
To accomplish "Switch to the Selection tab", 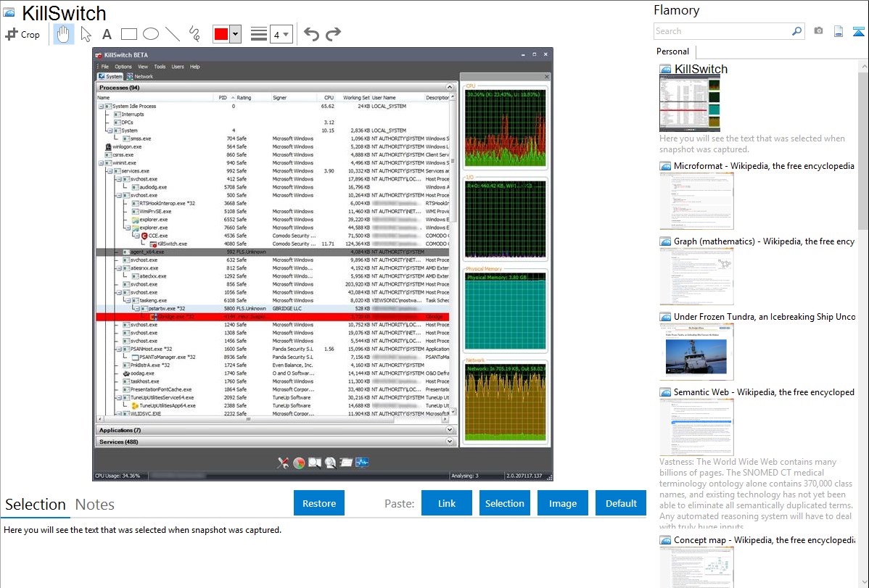I will 36,505.
